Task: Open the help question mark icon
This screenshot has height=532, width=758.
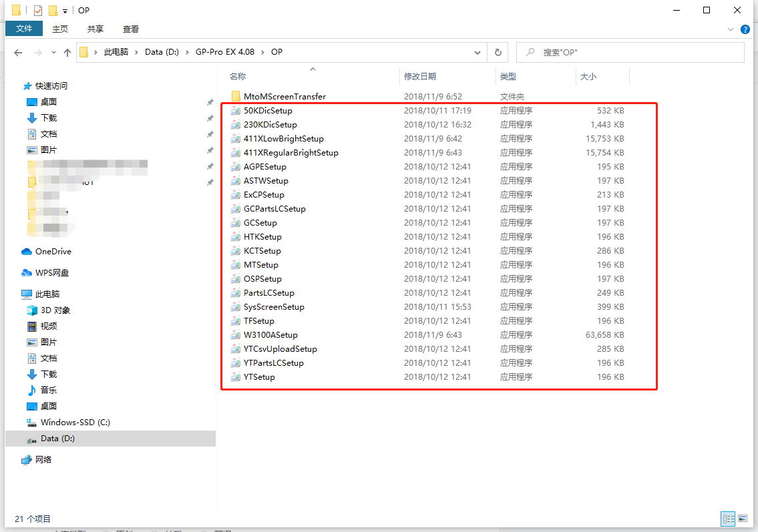Action: [x=745, y=29]
